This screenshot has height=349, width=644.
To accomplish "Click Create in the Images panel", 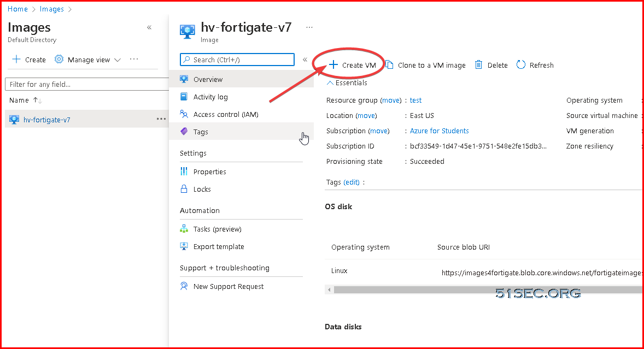I will pyautogui.click(x=29, y=60).
